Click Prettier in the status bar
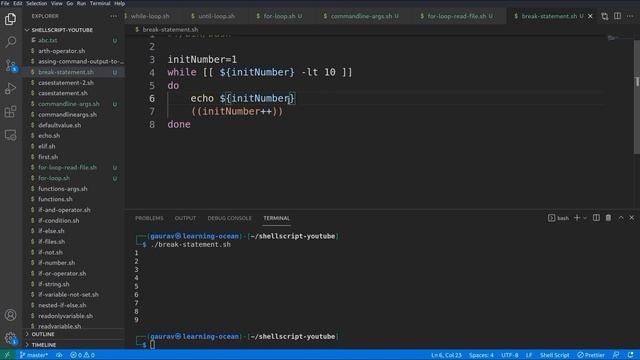Image resolution: width=640 pixels, height=360 pixels. coord(591,355)
